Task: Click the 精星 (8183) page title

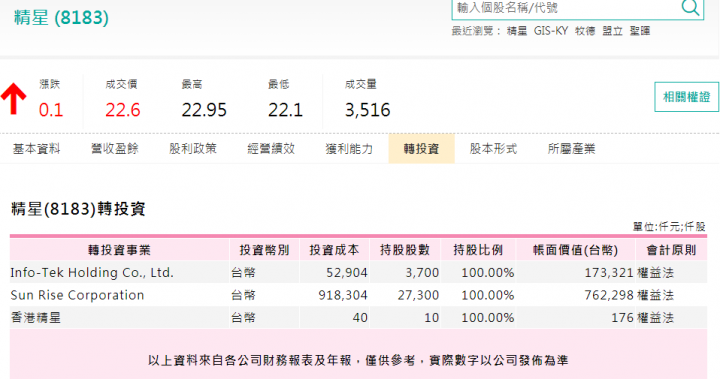Action: [61, 18]
